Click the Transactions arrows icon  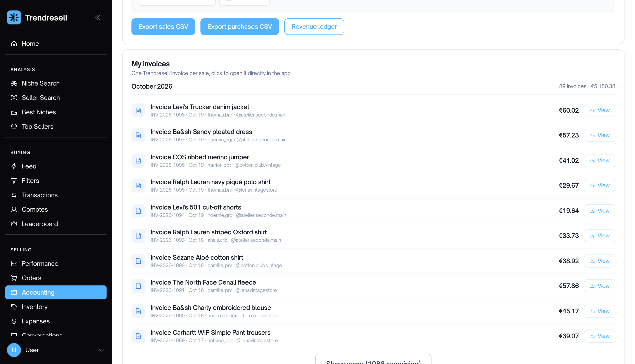pos(14,195)
